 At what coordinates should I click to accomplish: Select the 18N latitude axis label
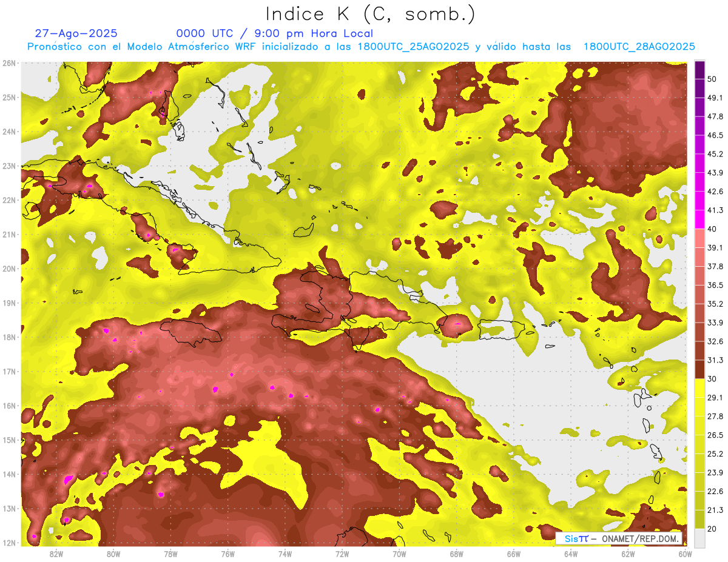9,337
